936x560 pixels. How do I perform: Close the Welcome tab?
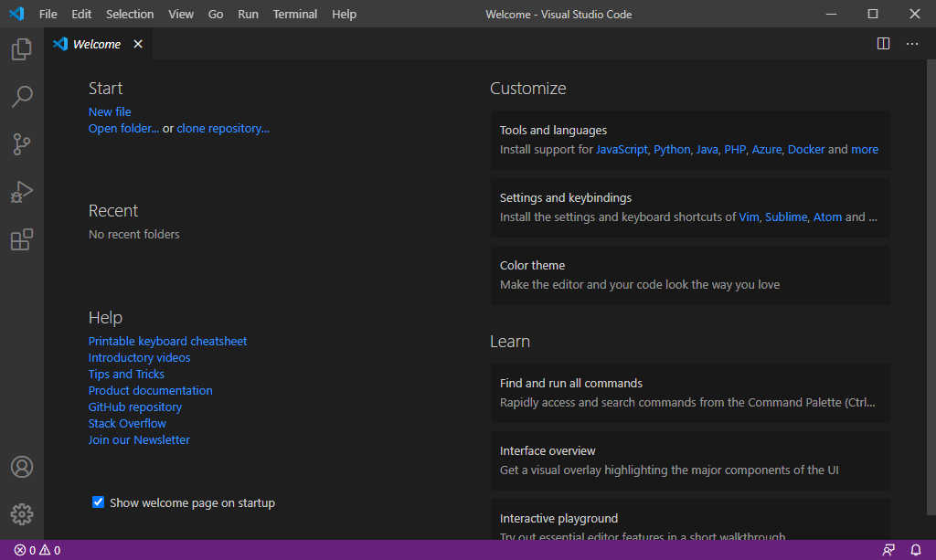coord(138,44)
